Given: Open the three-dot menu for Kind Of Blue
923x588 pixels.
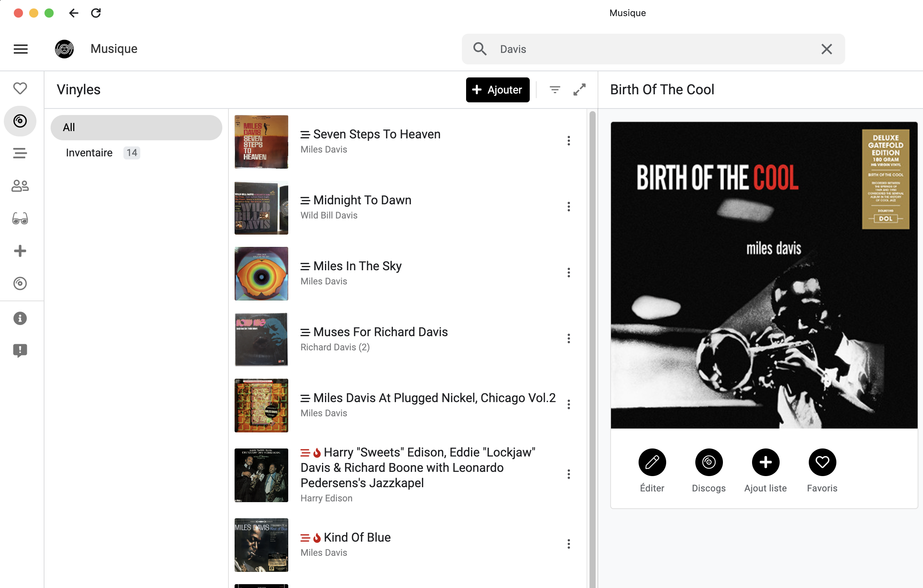Looking at the screenshot, I should click(569, 544).
